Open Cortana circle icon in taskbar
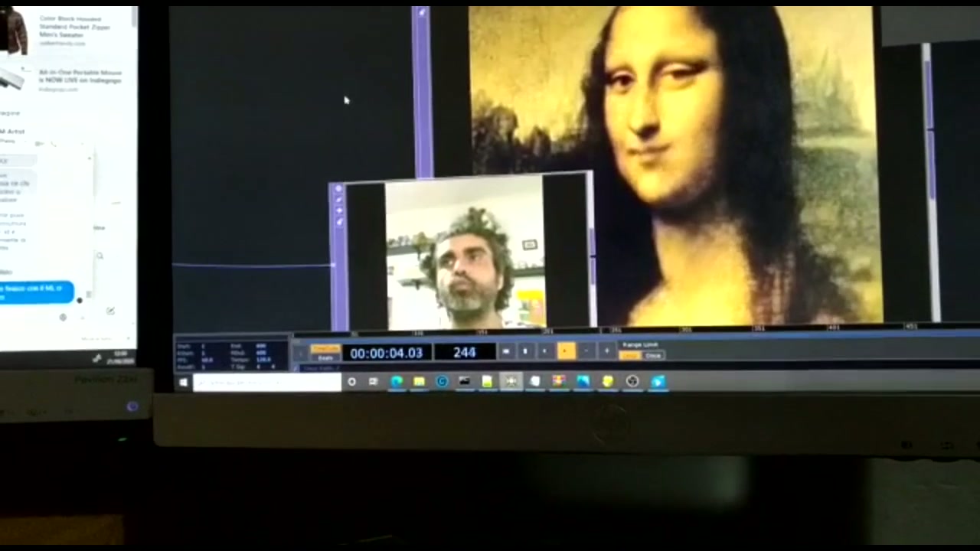 (x=351, y=382)
